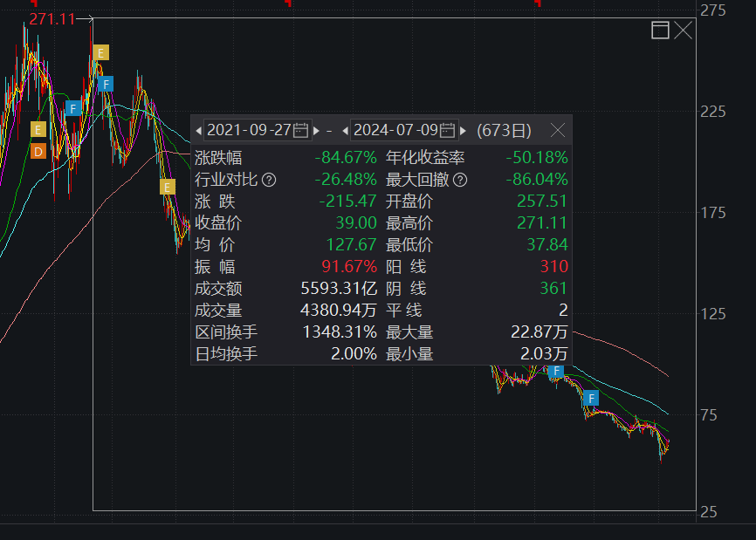Viewport: 756px width, 540px height.
Task: Click the end date field 2024-07-09
Action: click(395, 131)
